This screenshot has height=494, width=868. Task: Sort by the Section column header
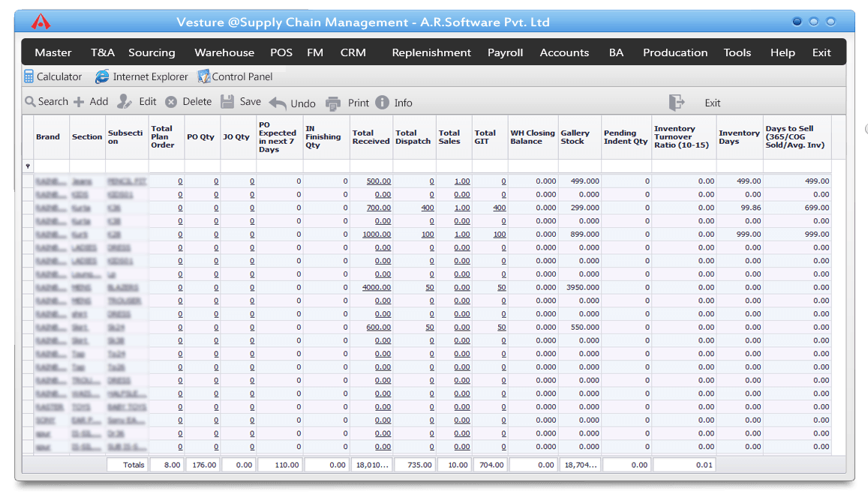point(87,136)
